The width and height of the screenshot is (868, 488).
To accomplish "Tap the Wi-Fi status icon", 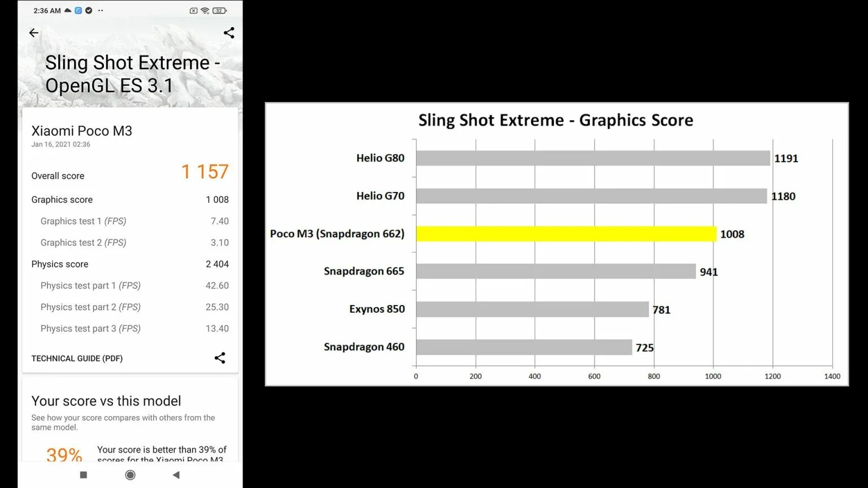I will click(x=205, y=11).
